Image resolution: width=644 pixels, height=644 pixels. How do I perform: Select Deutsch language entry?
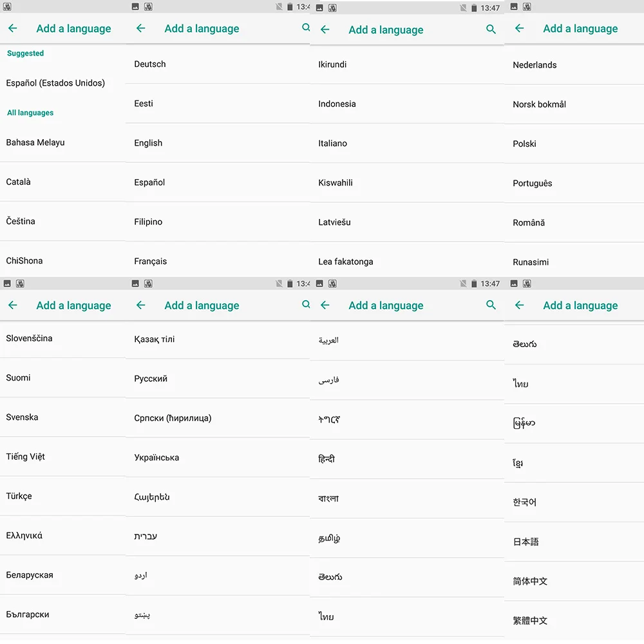[218, 64]
